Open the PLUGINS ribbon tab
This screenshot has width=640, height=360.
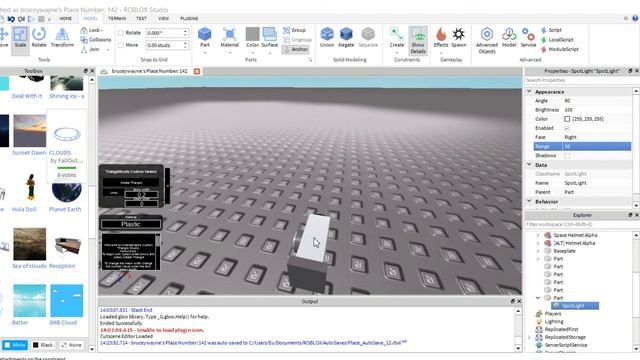click(189, 18)
